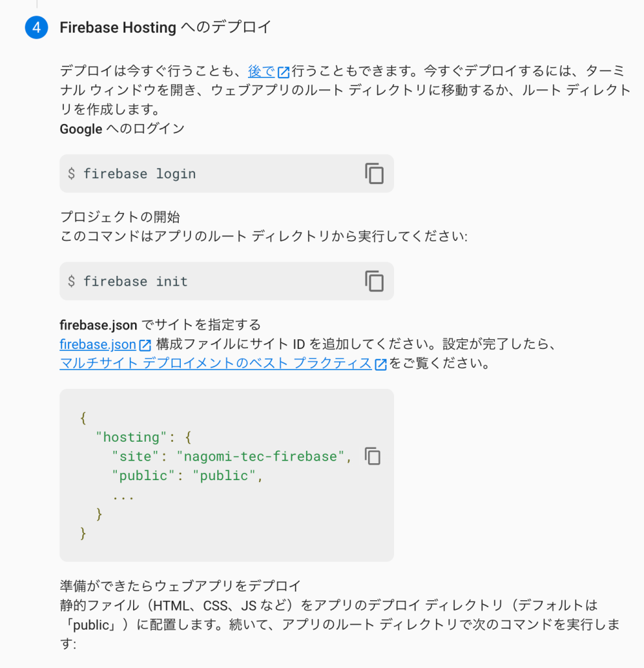Screen dimensions: 644x668
Task: Click the Google へのログイン subheading
Action: tap(122, 129)
